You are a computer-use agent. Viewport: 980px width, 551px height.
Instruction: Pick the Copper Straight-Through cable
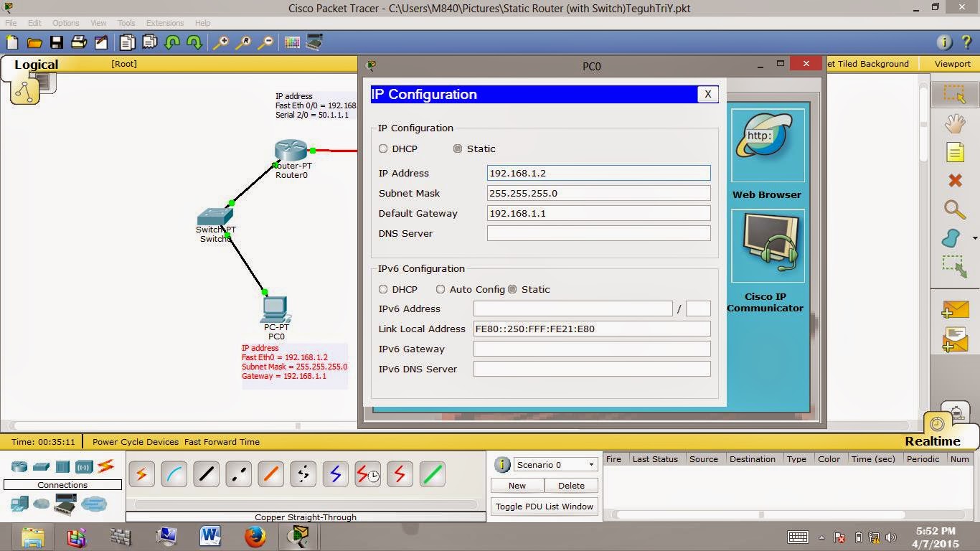tap(206, 474)
